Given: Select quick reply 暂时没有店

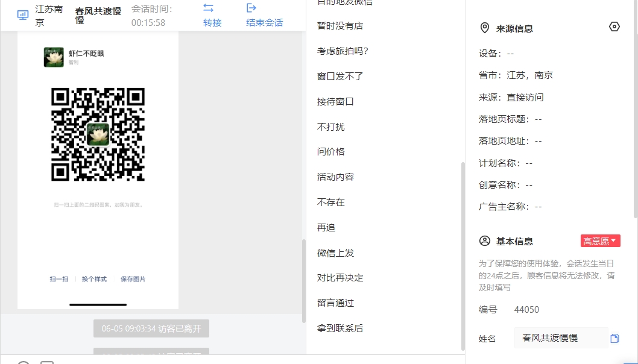Looking at the screenshot, I should click(x=340, y=26).
